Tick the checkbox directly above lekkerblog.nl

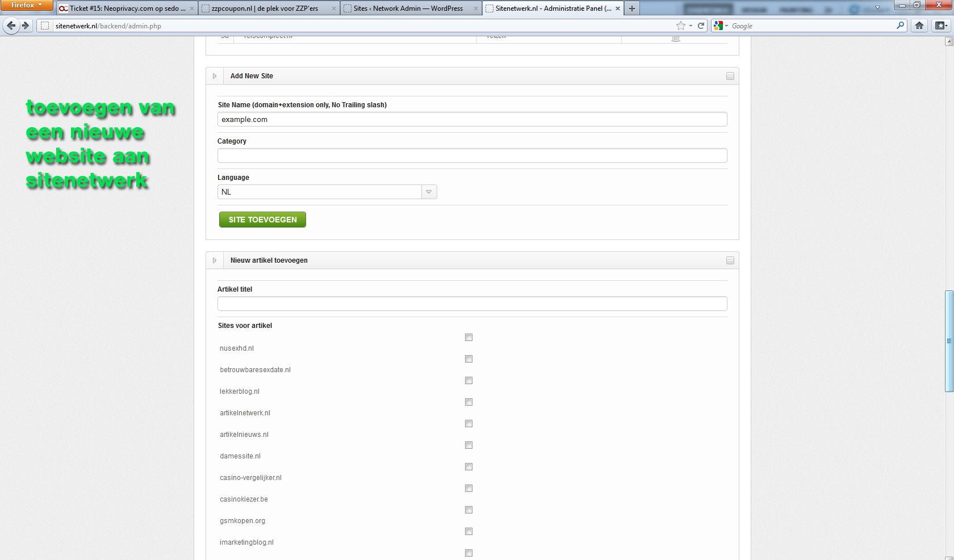(x=468, y=381)
